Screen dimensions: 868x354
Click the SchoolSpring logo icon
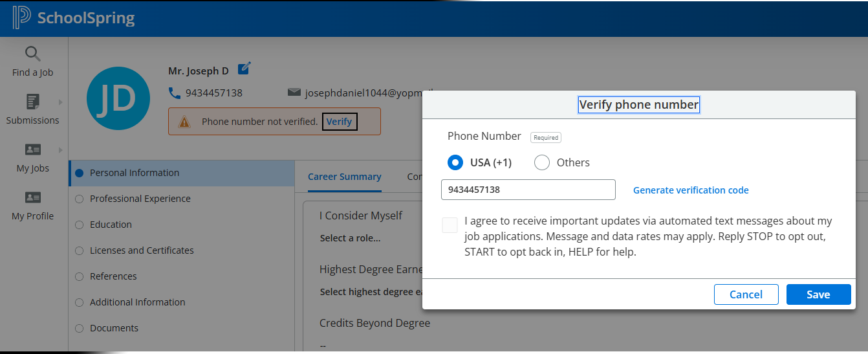pyautogui.click(x=21, y=17)
